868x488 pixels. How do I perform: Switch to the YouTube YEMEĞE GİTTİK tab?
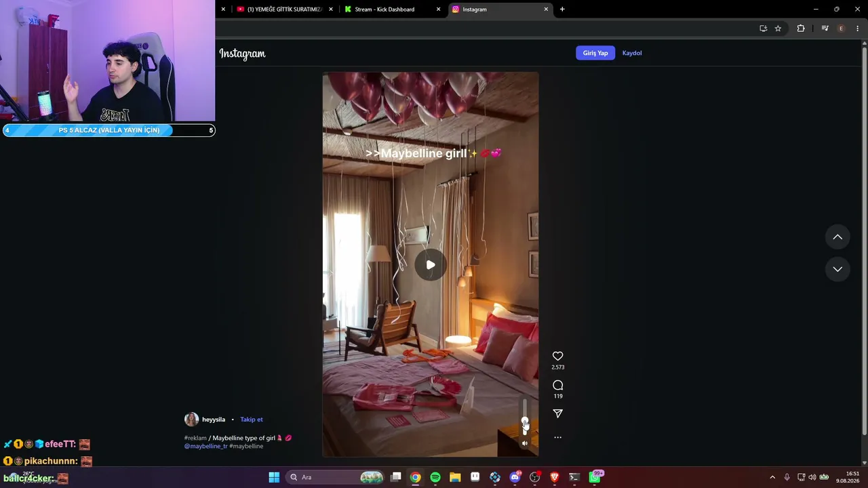[x=284, y=9]
